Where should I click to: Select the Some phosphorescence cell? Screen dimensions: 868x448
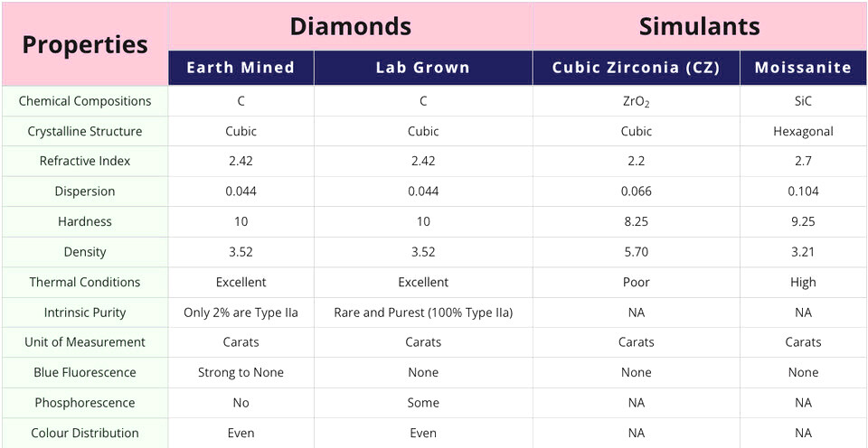[x=423, y=403]
